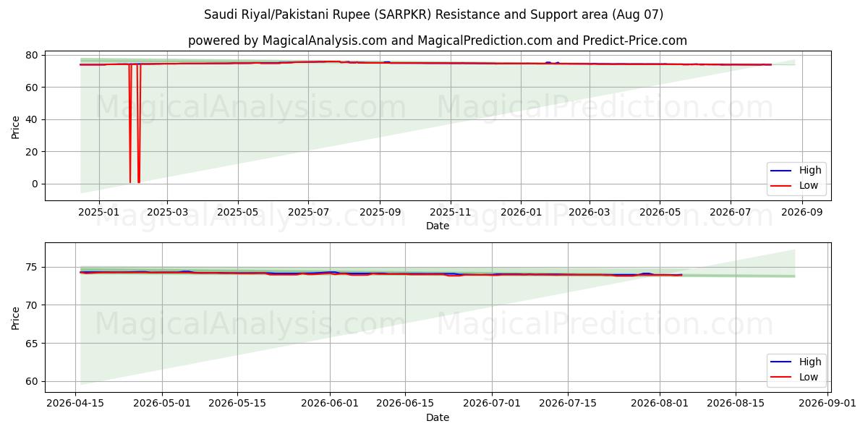Viewport: 868px width, 434px height.
Task: Click the '2025-05' x-axis tick label
Action: [238, 212]
